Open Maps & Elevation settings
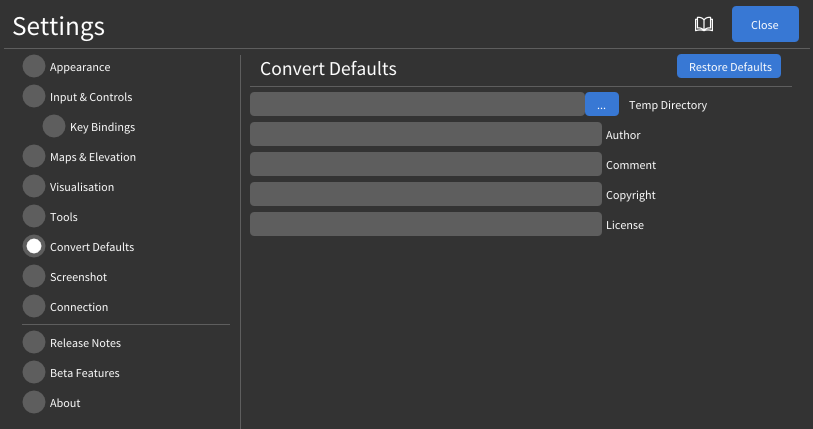 click(34, 157)
